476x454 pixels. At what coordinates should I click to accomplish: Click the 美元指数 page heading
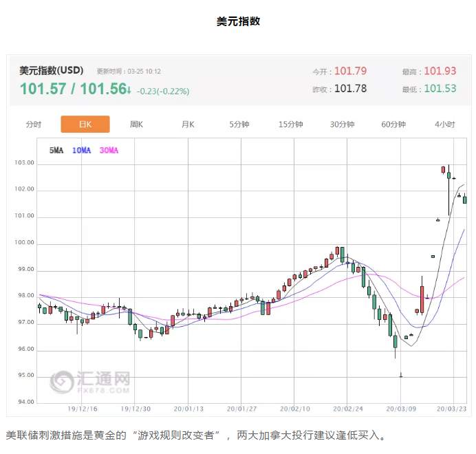click(x=238, y=21)
